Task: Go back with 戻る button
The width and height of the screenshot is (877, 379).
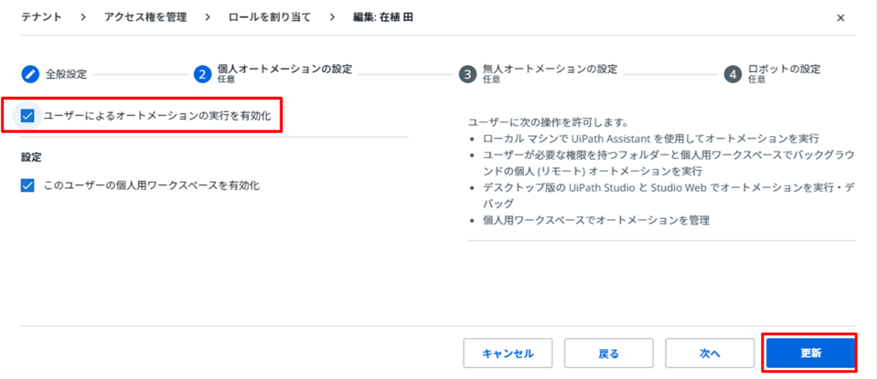Action: click(609, 353)
